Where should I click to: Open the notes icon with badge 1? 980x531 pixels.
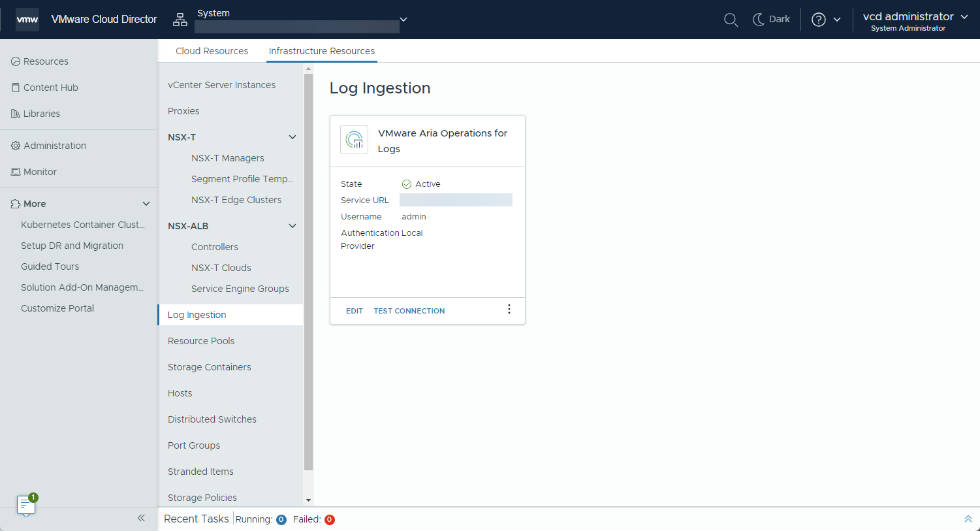(25, 505)
